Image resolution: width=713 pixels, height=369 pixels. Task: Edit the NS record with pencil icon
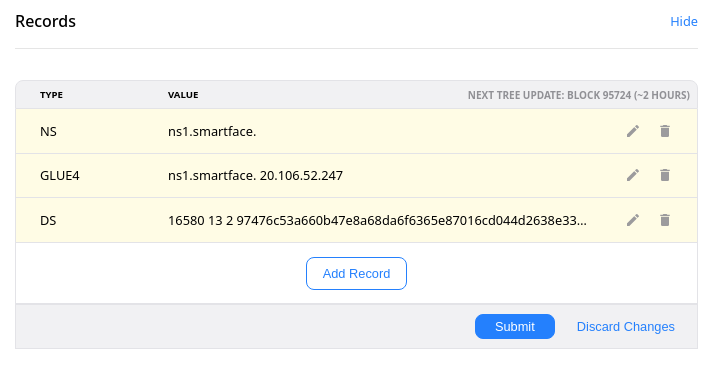click(633, 131)
